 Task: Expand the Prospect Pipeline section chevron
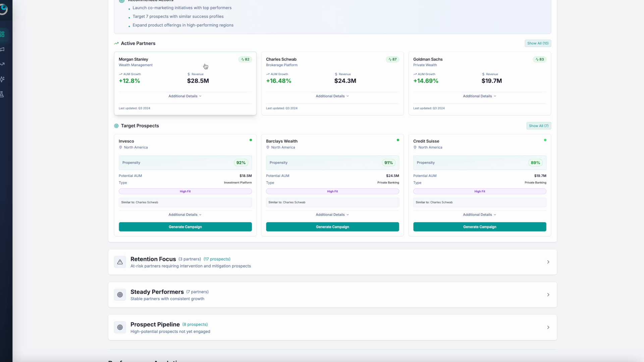click(548, 327)
